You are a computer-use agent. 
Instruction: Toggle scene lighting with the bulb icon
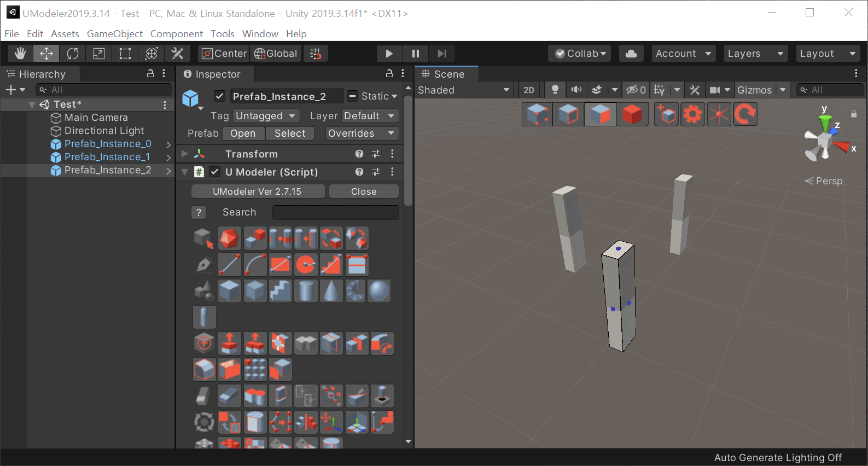click(x=555, y=90)
